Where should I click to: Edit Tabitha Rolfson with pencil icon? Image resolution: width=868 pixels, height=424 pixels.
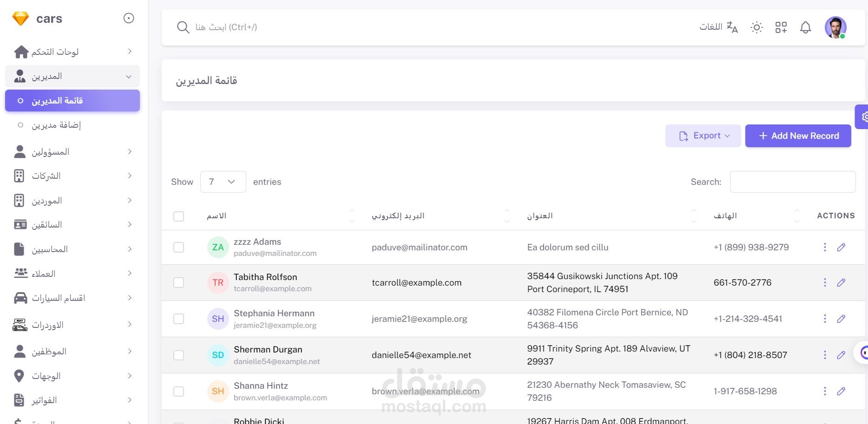[x=841, y=283]
